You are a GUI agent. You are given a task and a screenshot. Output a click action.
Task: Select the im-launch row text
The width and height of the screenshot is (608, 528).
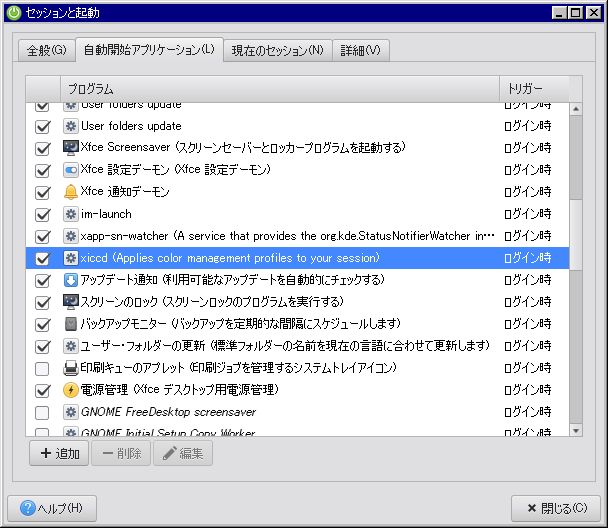pos(106,214)
